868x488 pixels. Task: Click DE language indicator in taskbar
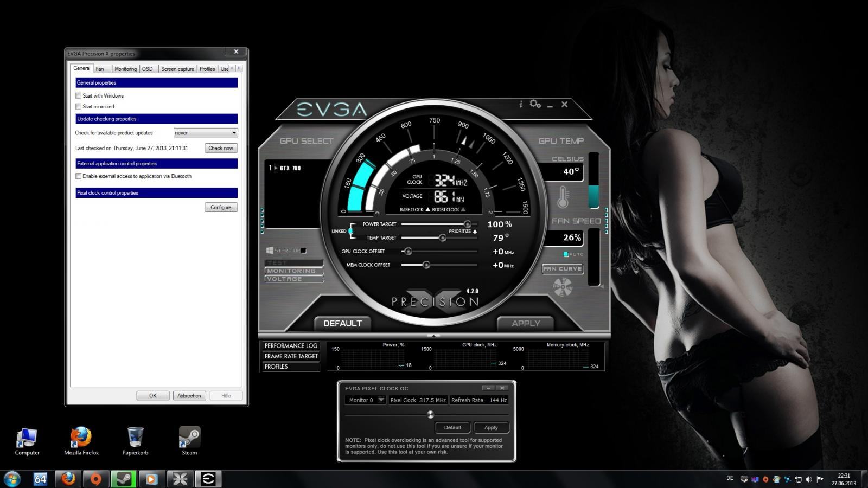coord(730,478)
